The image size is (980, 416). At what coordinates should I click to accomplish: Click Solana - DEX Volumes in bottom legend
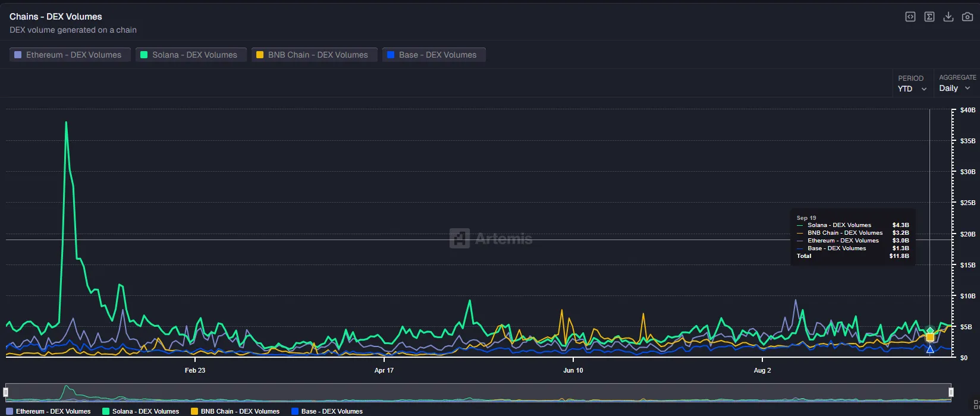click(x=141, y=411)
